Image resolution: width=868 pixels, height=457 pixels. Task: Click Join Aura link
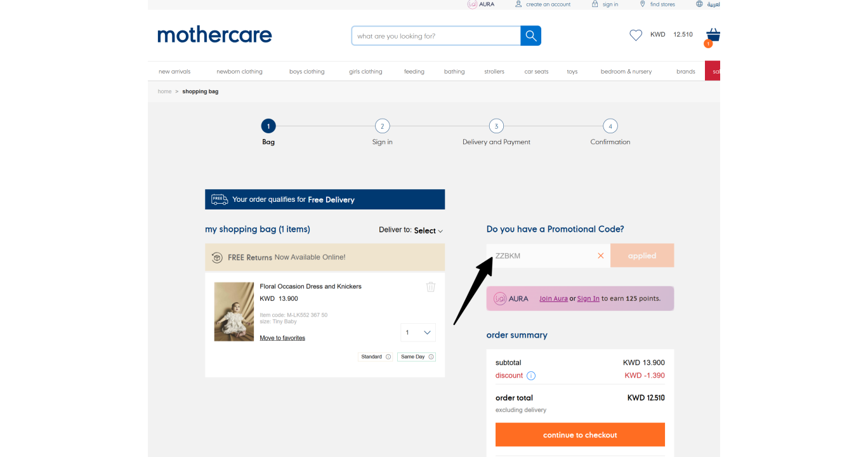(x=553, y=298)
